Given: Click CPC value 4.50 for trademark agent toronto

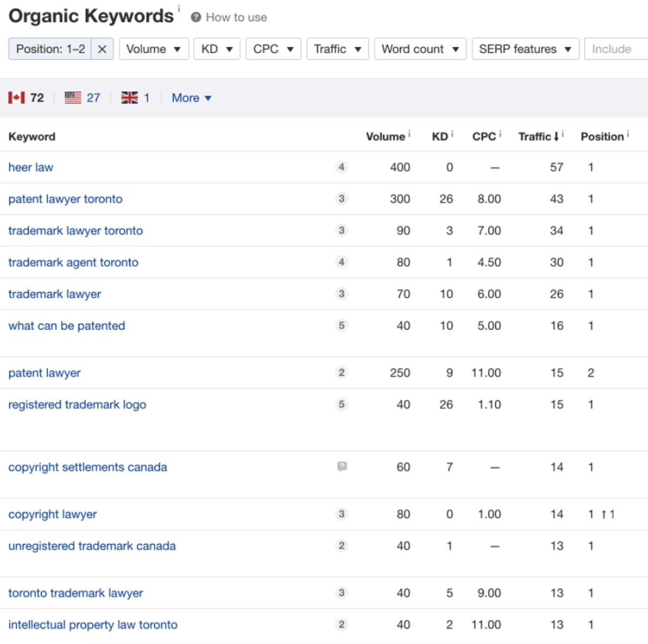Looking at the screenshot, I should tap(489, 262).
